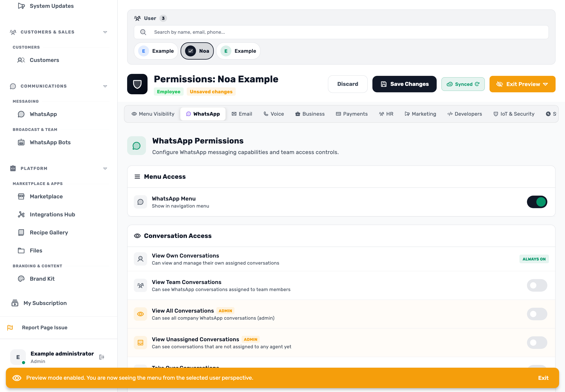Click the Brand Kit palette icon

pyautogui.click(x=21, y=279)
